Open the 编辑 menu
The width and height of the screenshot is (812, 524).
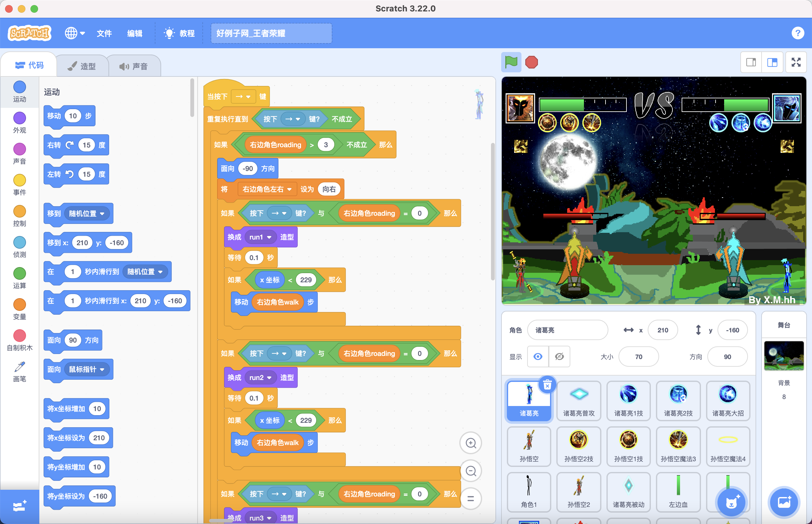(135, 33)
